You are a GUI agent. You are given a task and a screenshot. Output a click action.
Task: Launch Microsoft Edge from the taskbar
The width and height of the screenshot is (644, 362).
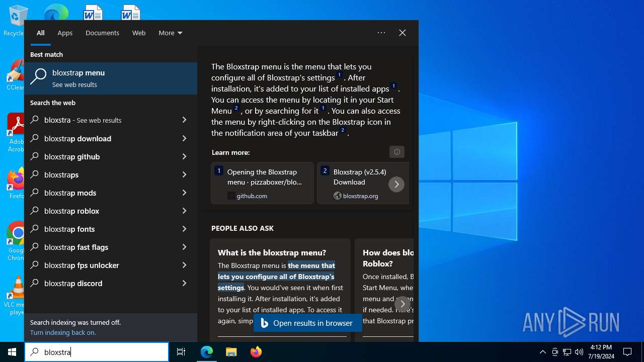click(207, 352)
